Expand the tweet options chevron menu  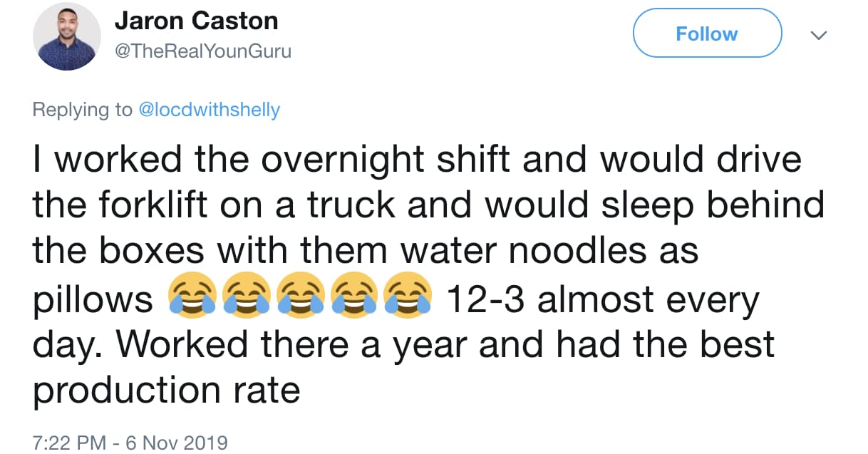(820, 34)
